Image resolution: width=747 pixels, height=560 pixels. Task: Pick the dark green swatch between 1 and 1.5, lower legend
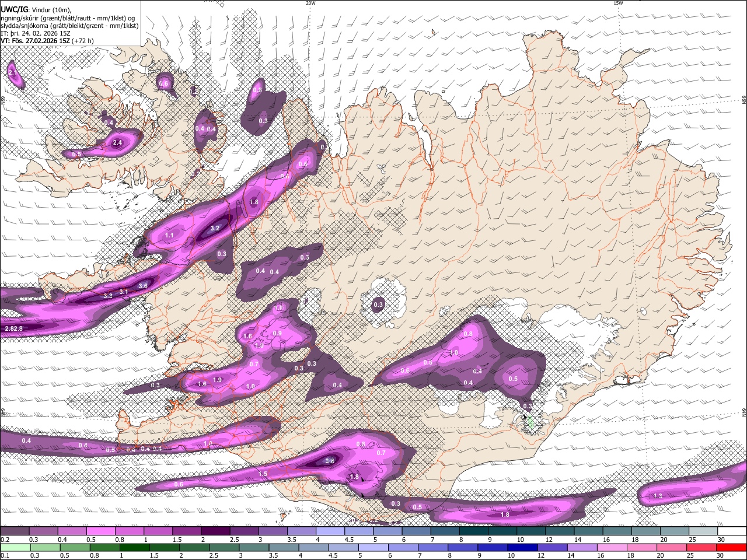point(134,547)
